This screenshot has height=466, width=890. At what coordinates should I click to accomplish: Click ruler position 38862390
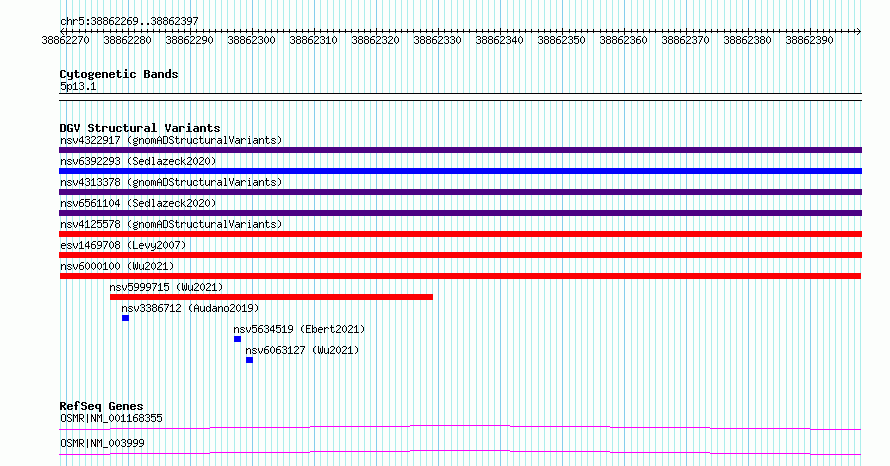809,40
